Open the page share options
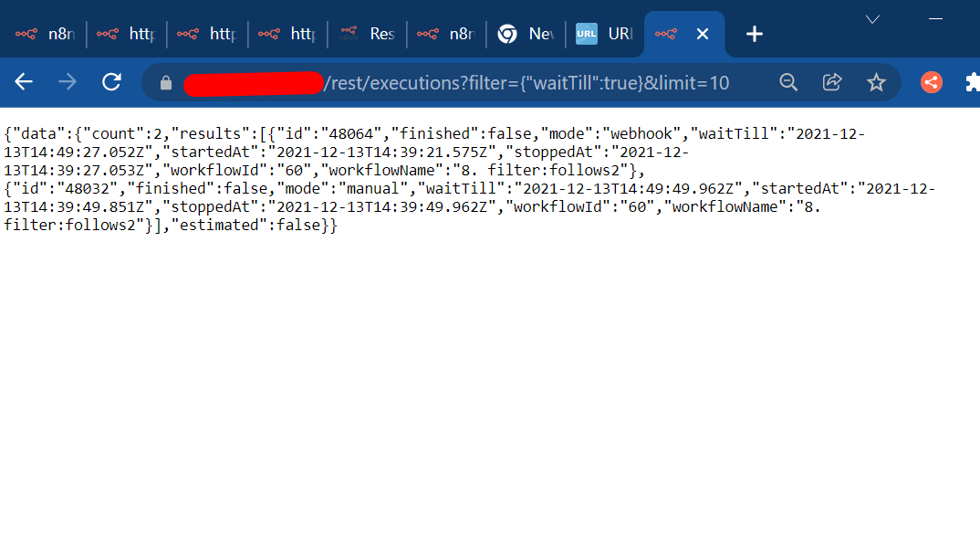The width and height of the screenshot is (980, 537). click(x=831, y=82)
